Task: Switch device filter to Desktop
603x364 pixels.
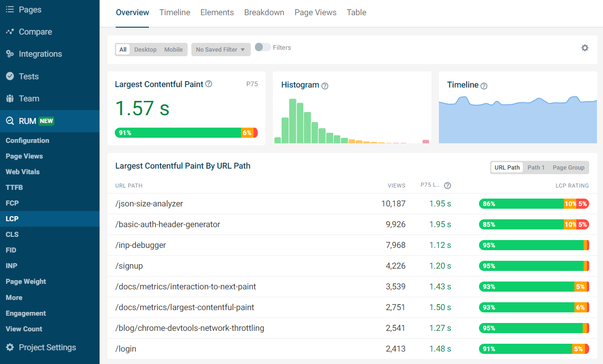Action: click(x=145, y=49)
